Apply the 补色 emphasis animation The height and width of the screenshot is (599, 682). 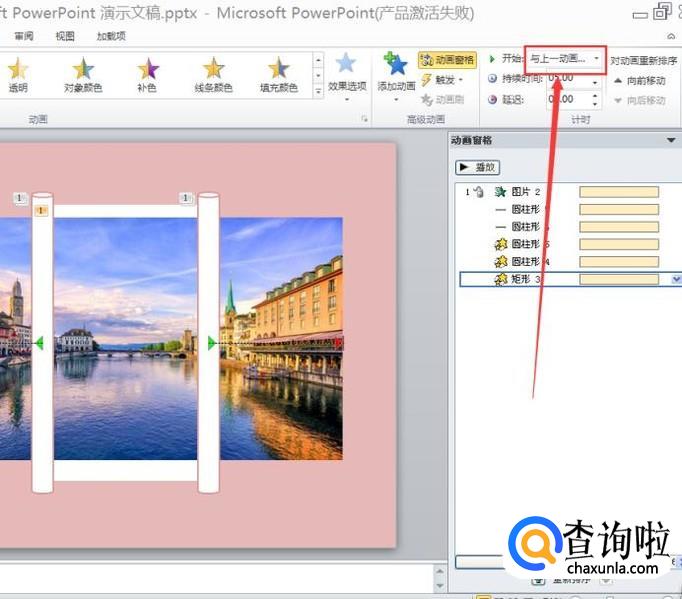coord(147,75)
